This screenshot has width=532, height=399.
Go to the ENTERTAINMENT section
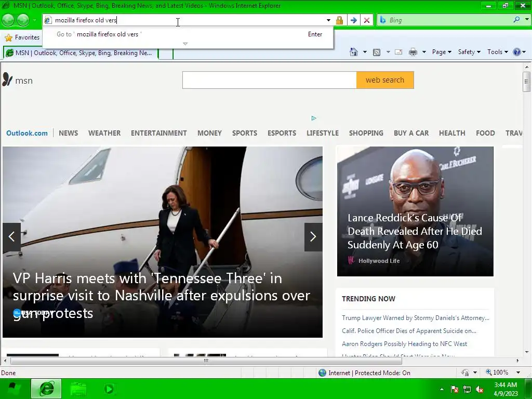[x=159, y=133]
